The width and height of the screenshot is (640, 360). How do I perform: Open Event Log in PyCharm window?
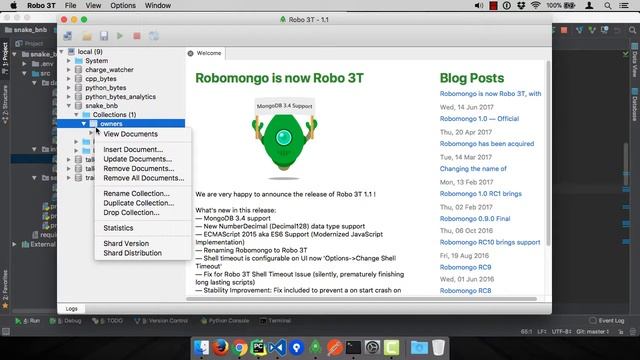(x=607, y=321)
